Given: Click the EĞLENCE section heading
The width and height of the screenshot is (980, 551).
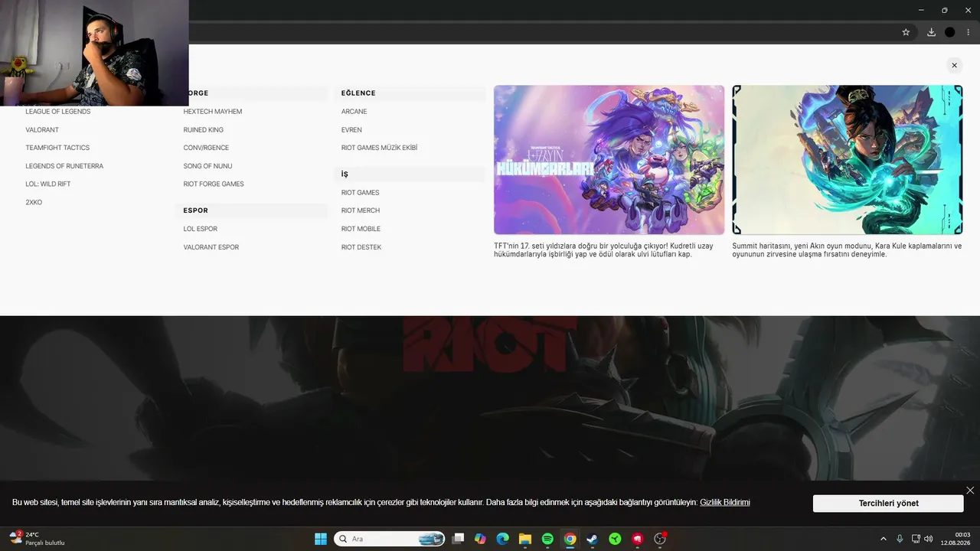Looking at the screenshot, I should pos(358,93).
